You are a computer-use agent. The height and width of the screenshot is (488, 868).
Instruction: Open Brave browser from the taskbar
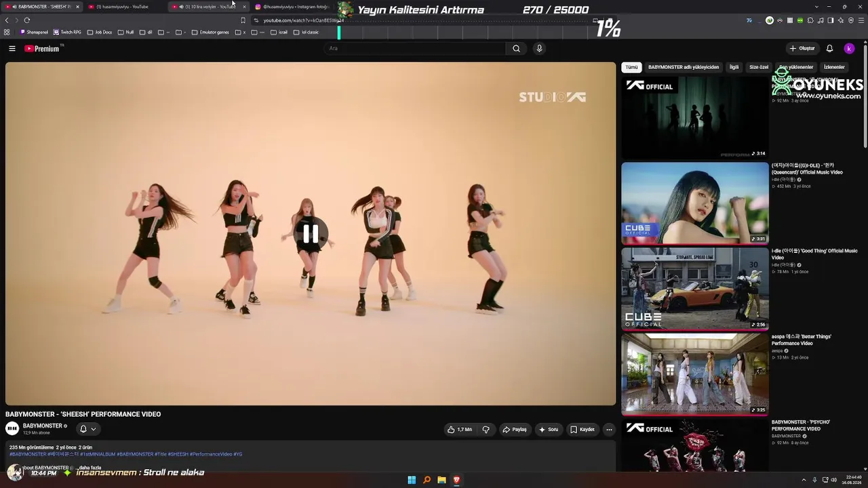pos(456,480)
